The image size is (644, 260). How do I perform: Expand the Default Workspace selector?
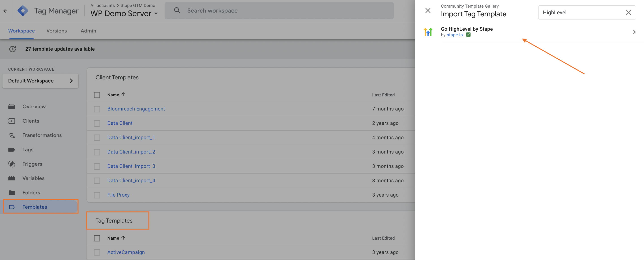40,80
